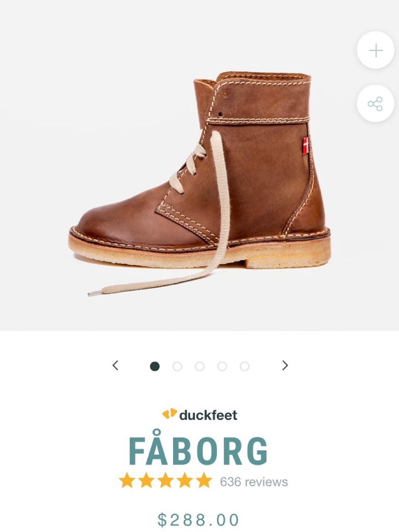Click the loose shoelace tip in photo
Image resolution: width=399 pixels, height=532 pixels.
(x=94, y=293)
